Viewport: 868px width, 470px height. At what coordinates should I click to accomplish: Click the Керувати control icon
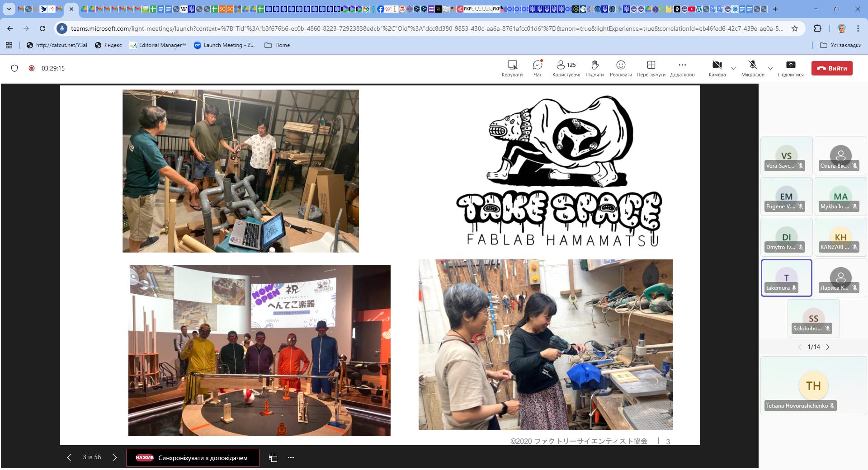point(512,68)
